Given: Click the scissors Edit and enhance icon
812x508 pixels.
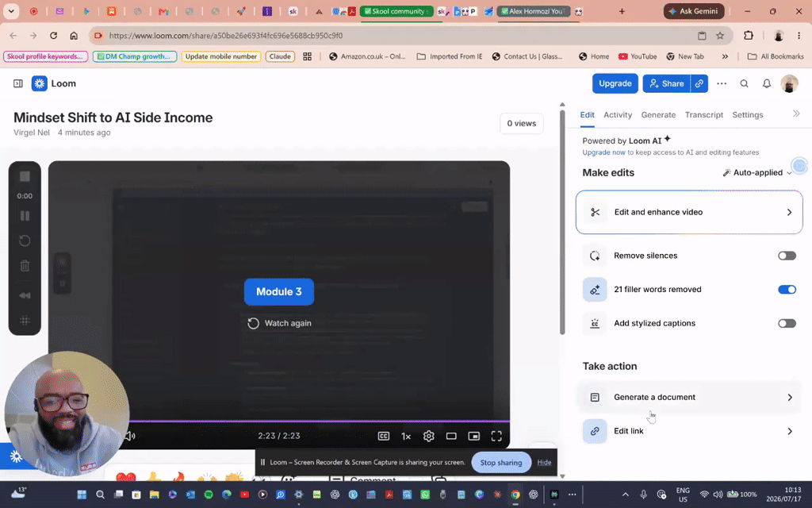Looking at the screenshot, I should (595, 212).
